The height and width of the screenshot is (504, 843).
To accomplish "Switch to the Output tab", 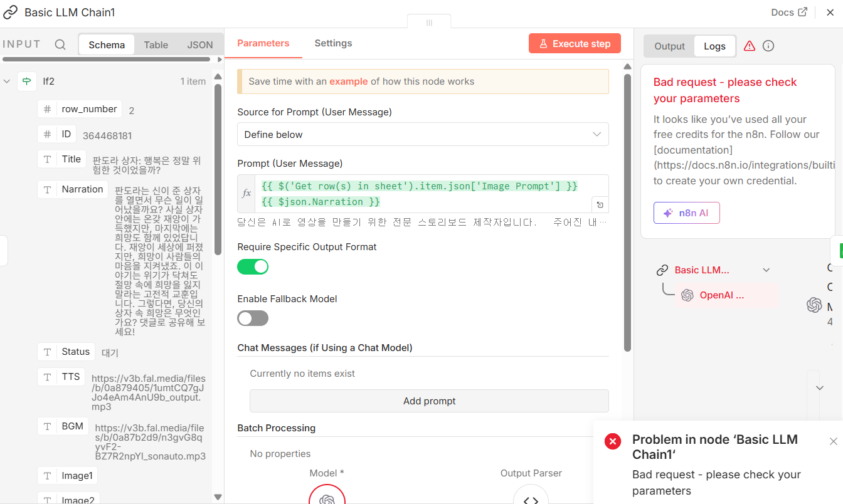I will coord(669,46).
